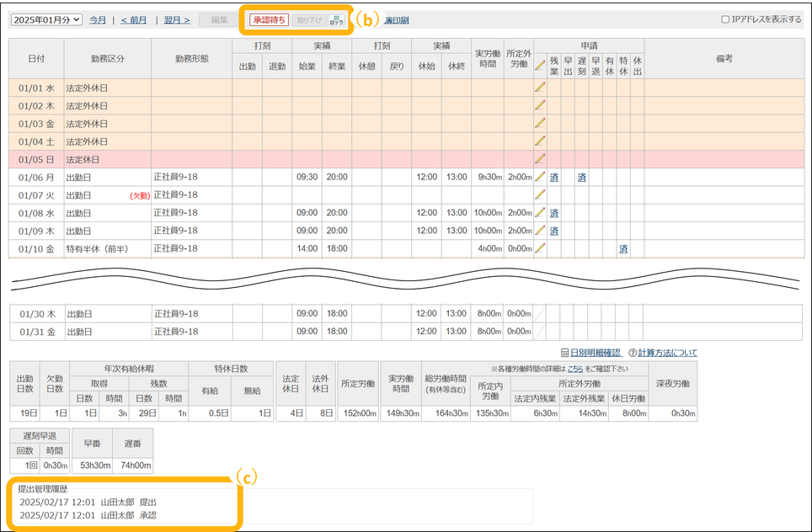Open the 印刷 print link
Screen dimensions: 812x532
397,20
